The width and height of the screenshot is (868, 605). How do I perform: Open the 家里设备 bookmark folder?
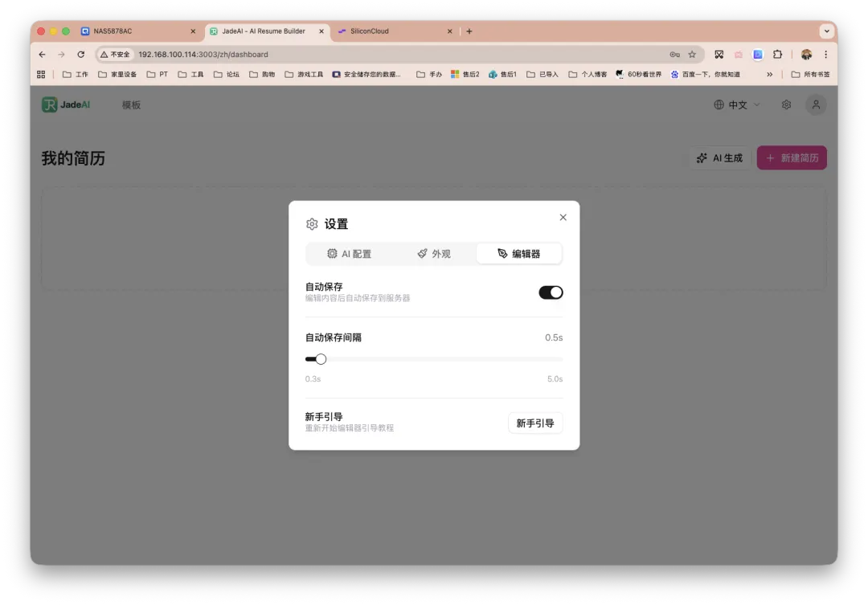(117, 74)
